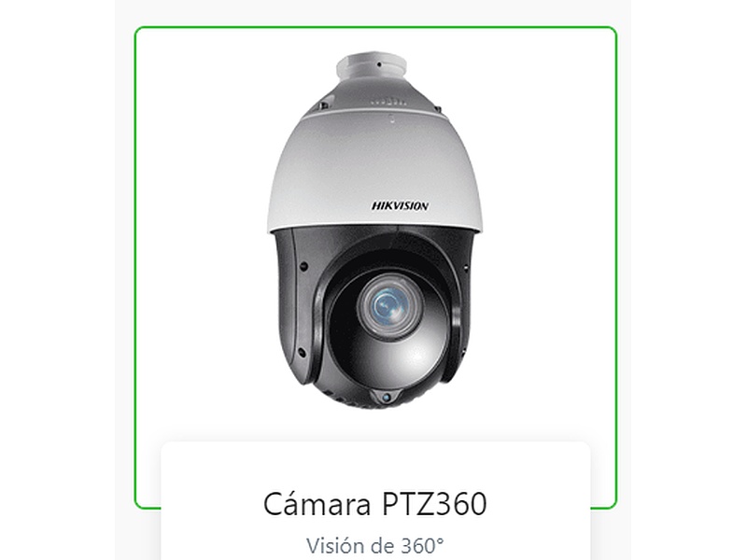
Task: Select the Cámara PTZ360 title
Action: coord(375,504)
